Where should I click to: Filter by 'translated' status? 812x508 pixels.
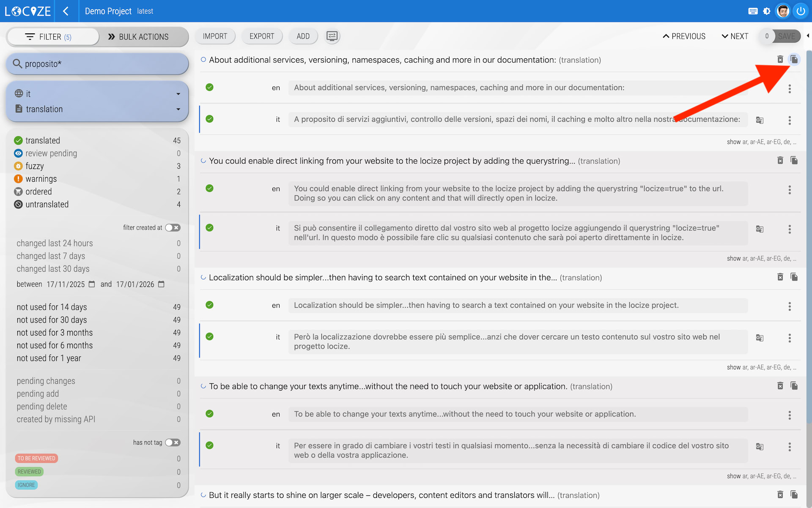[x=42, y=140]
